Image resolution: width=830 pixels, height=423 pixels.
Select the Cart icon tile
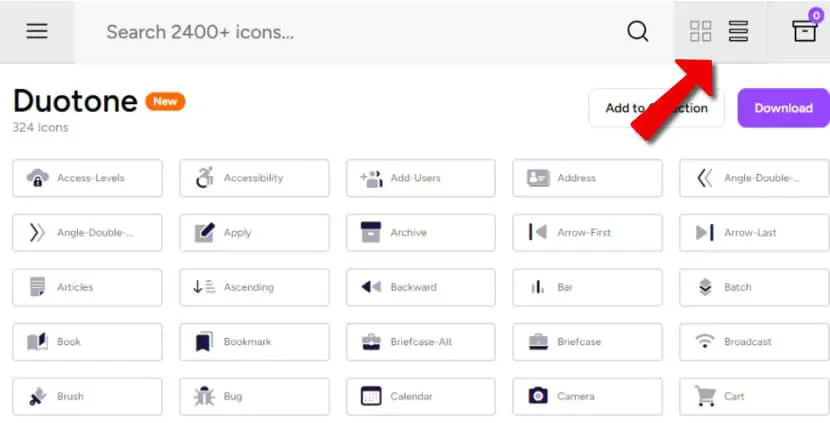754,396
